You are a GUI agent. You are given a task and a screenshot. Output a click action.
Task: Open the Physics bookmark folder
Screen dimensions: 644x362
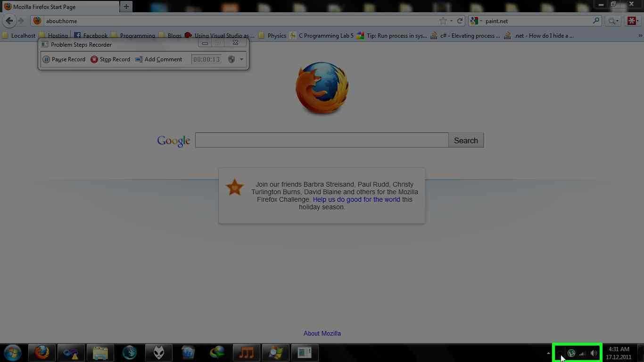tap(272, 35)
